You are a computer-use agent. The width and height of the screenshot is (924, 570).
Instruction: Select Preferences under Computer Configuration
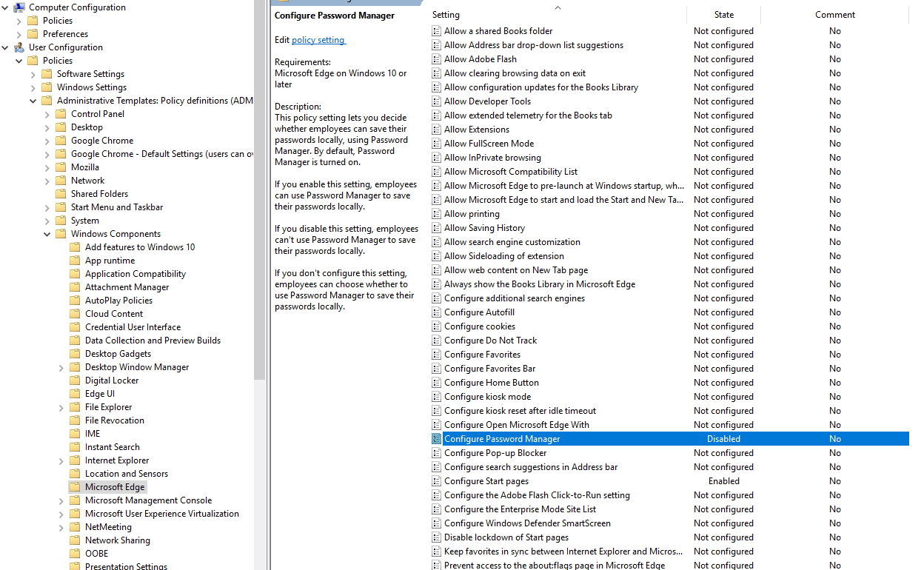tap(65, 34)
